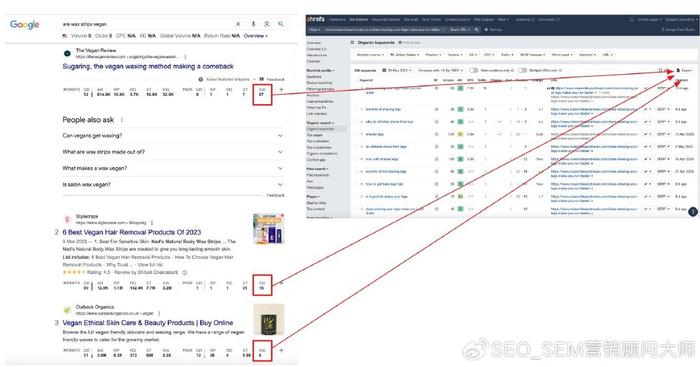Open Sugaring vegan waxing method result
Image resolution: width=700 pixels, height=367 pixels.
(x=148, y=67)
